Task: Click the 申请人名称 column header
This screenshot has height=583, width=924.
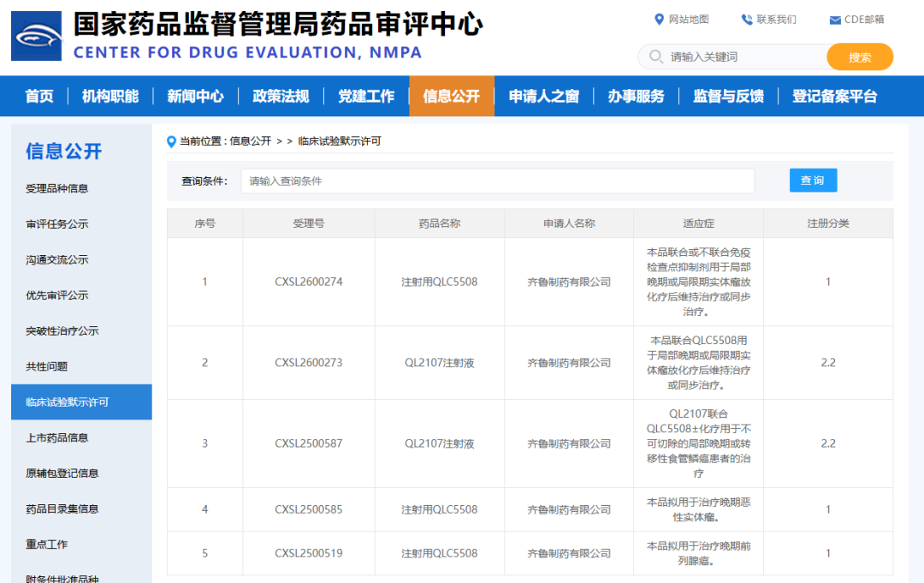Action: tap(569, 223)
